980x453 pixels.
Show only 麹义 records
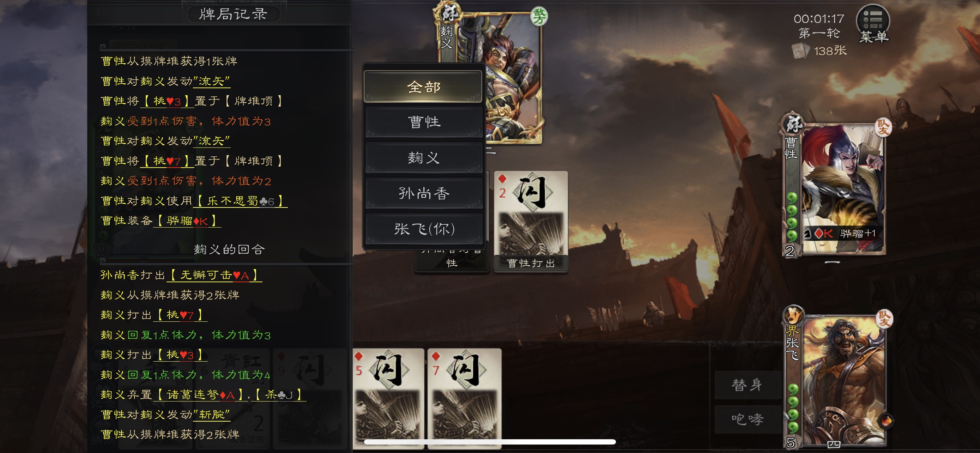click(424, 157)
